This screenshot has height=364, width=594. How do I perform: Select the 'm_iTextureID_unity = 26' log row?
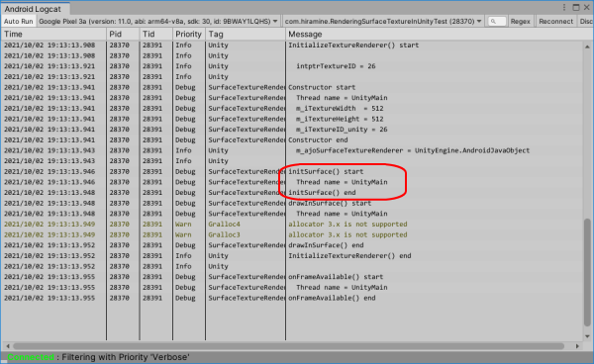point(292,130)
